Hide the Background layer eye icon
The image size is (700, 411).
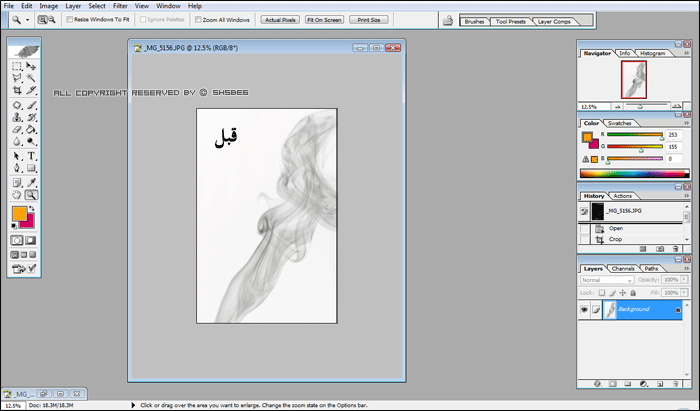(x=584, y=309)
